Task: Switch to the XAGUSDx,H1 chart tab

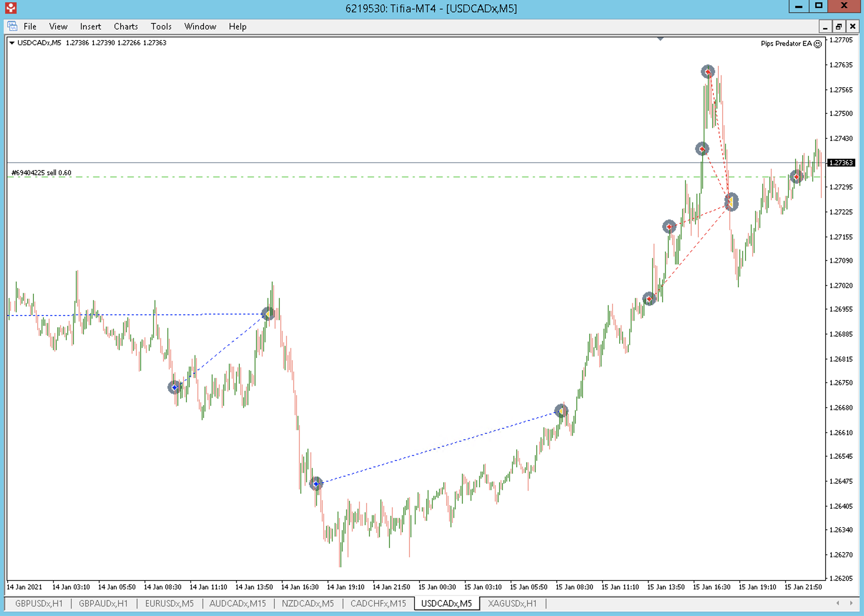Action: point(512,603)
